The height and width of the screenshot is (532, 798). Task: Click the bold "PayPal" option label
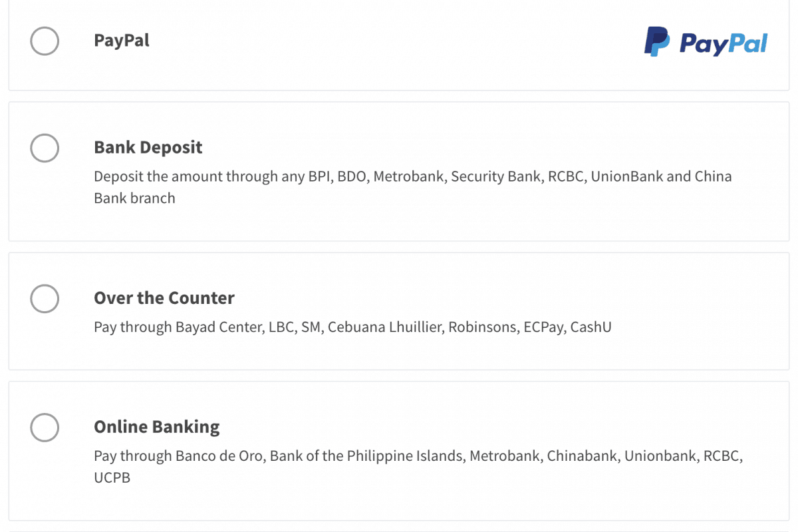point(122,41)
